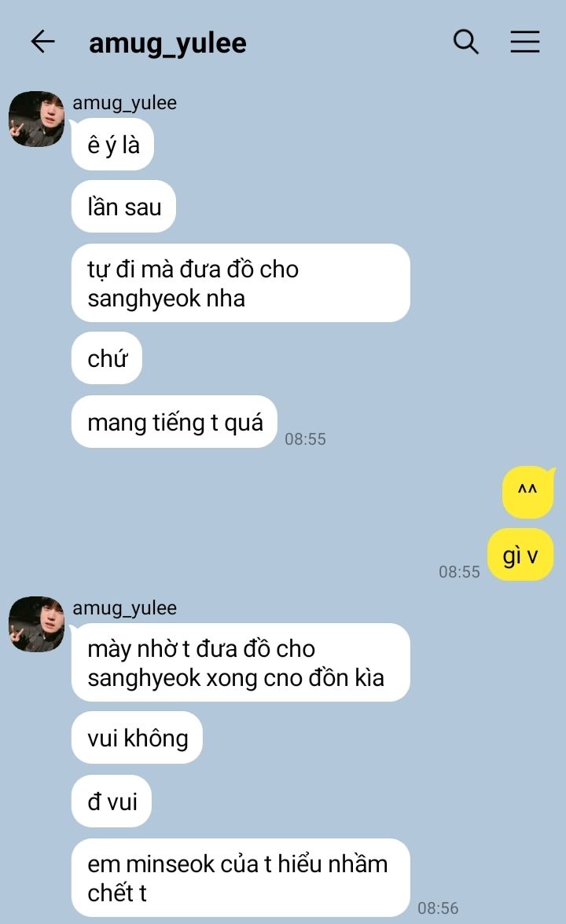Open the second amug_yulee profile avatar
The height and width of the screenshot is (924, 566).
(36, 624)
